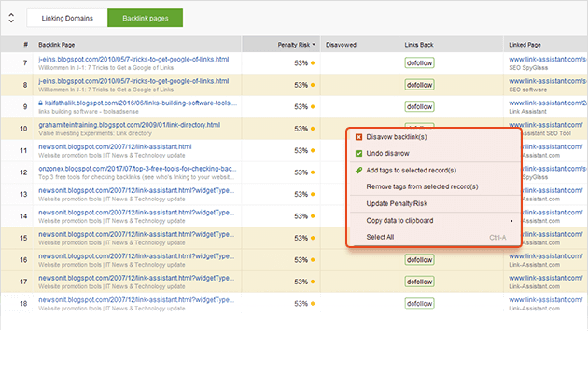
Task: Click the Disavowed column header
Action: tap(341, 45)
